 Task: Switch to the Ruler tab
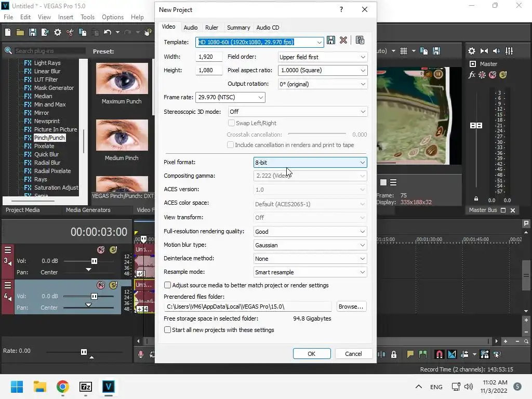coord(212,28)
